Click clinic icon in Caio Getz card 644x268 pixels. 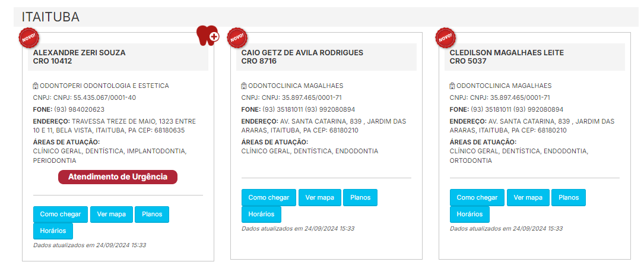(244, 86)
